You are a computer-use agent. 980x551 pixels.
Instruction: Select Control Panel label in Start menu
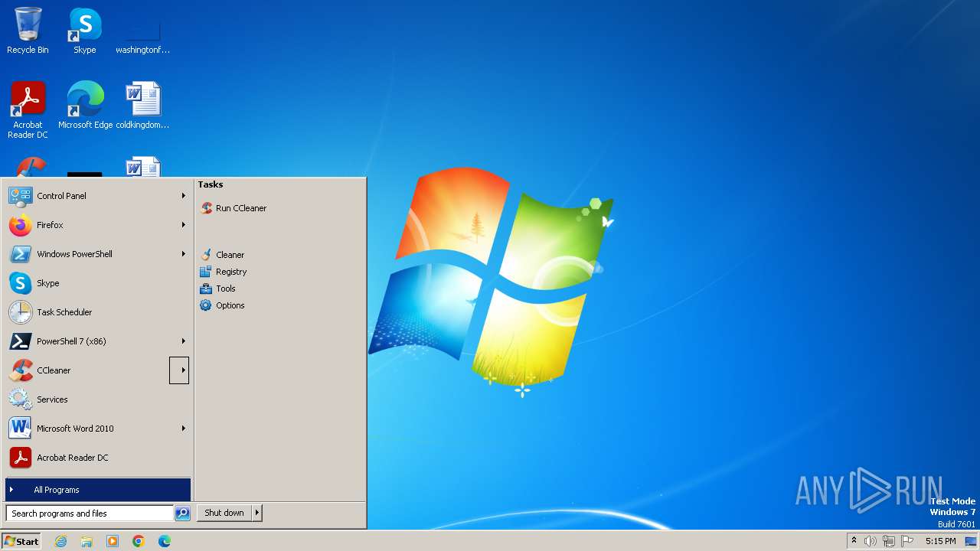pyautogui.click(x=61, y=196)
